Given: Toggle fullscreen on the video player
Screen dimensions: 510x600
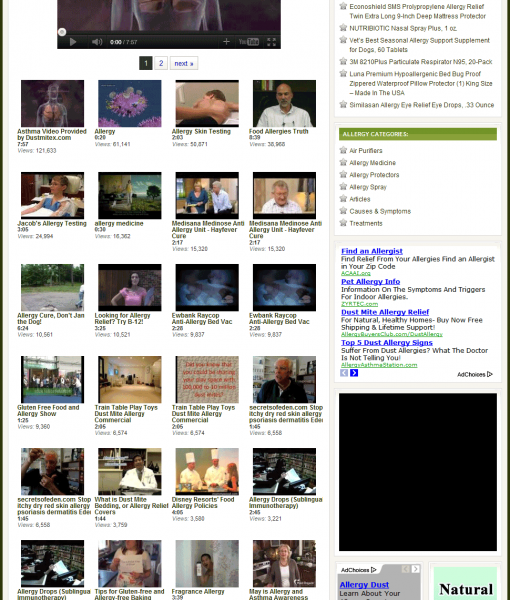Looking at the screenshot, I should (271, 42).
